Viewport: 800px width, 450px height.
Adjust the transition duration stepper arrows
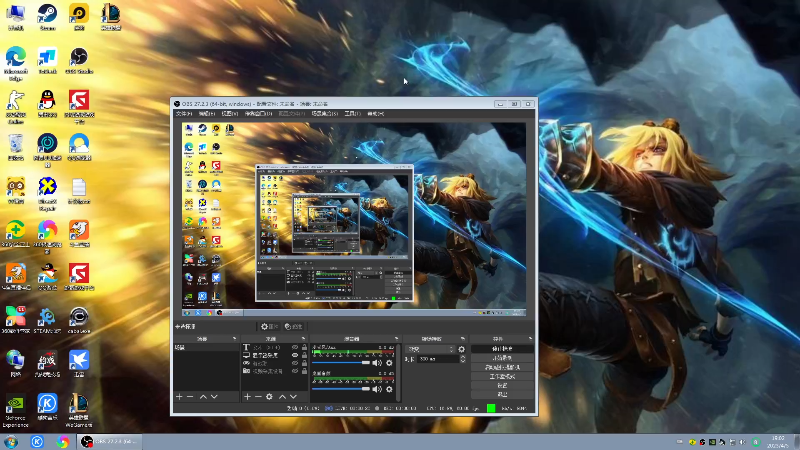click(462, 359)
